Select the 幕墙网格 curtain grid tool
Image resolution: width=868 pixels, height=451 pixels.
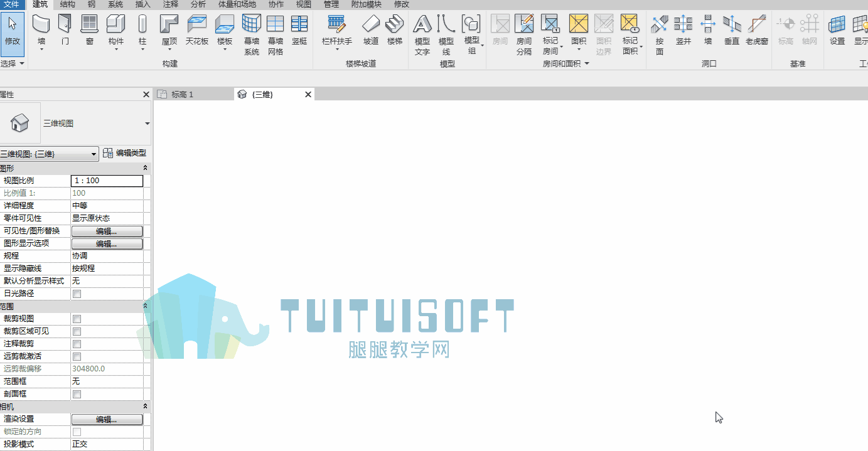click(x=276, y=34)
